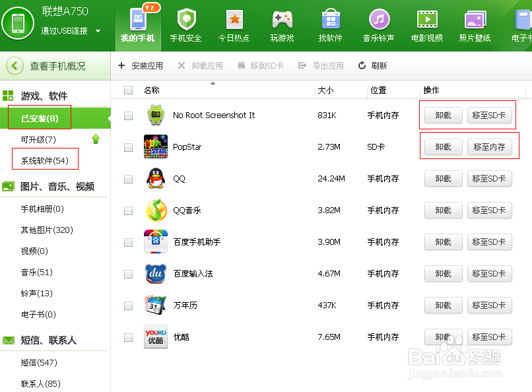Click the 移到SD卡 toolbar button
The image size is (532, 392).
(x=261, y=65)
